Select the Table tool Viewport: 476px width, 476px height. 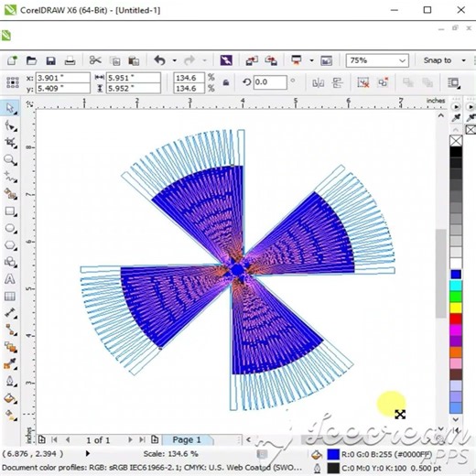(10, 296)
